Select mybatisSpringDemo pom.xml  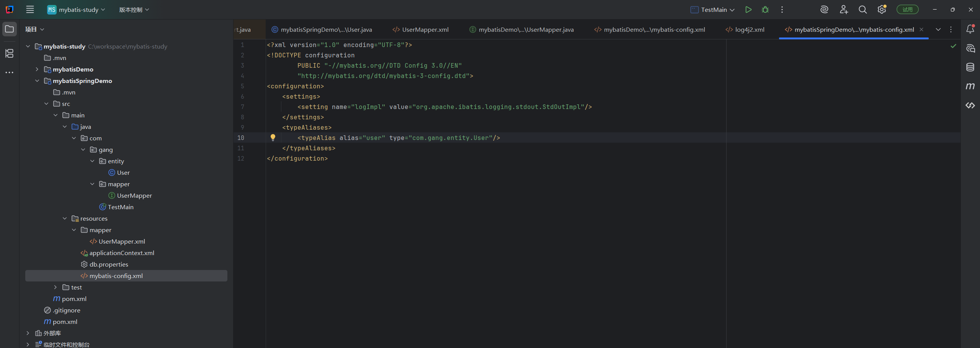coord(74,299)
